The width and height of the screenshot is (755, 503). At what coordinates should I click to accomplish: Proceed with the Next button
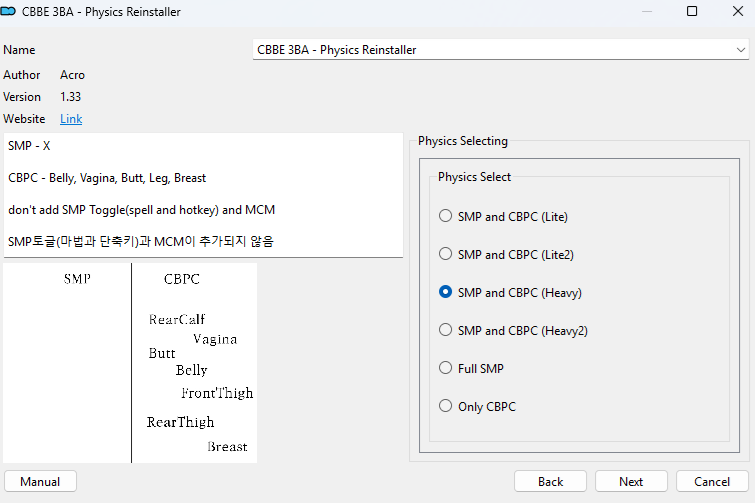[x=631, y=481]
